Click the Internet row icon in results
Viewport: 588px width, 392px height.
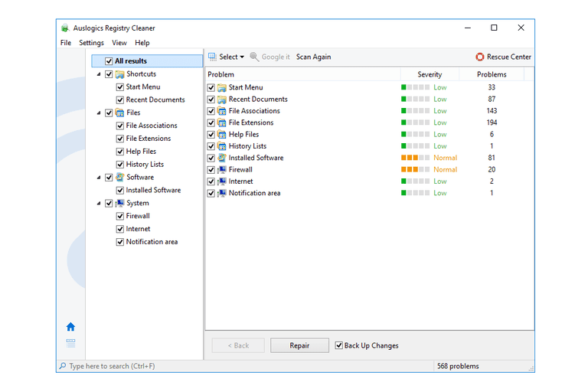click(x=222, y=181)
